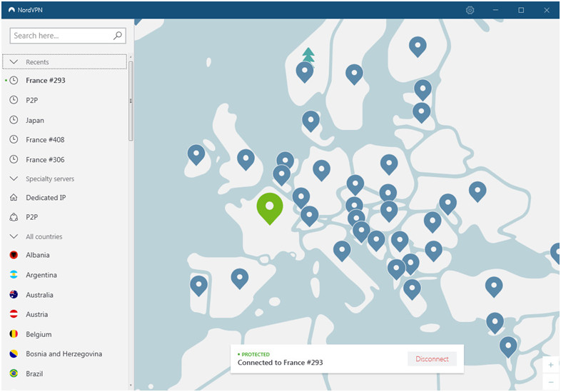Select the Italy map pin
The height and width of the screenshot is (392, 561).
coord(342,250)
